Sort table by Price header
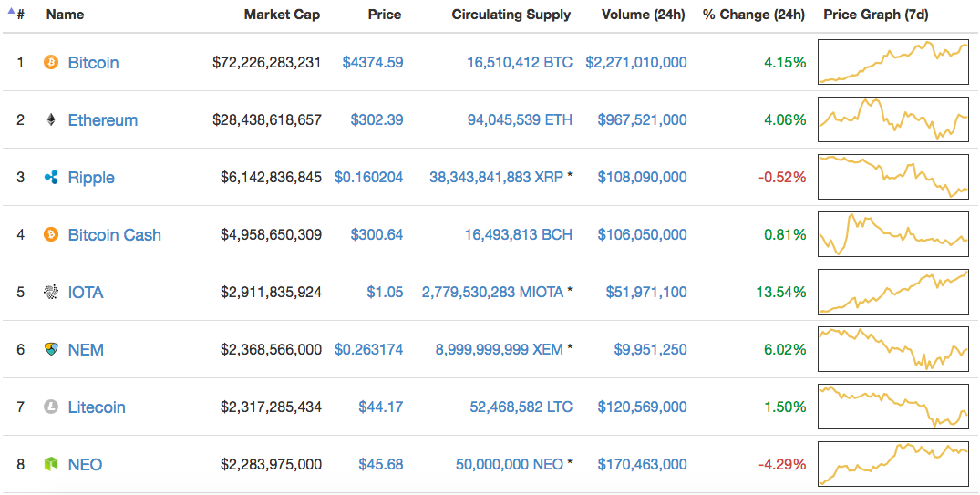 click(x=385, y=15)
